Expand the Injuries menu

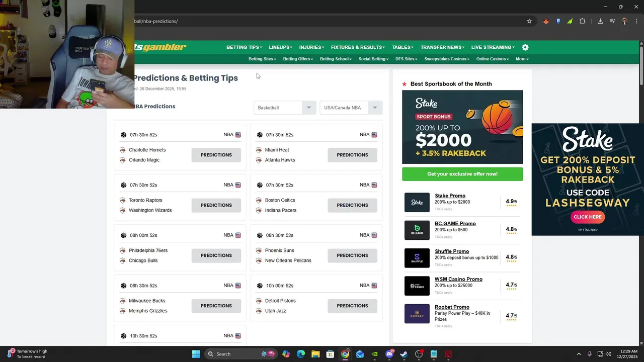[x=311, y=47]
